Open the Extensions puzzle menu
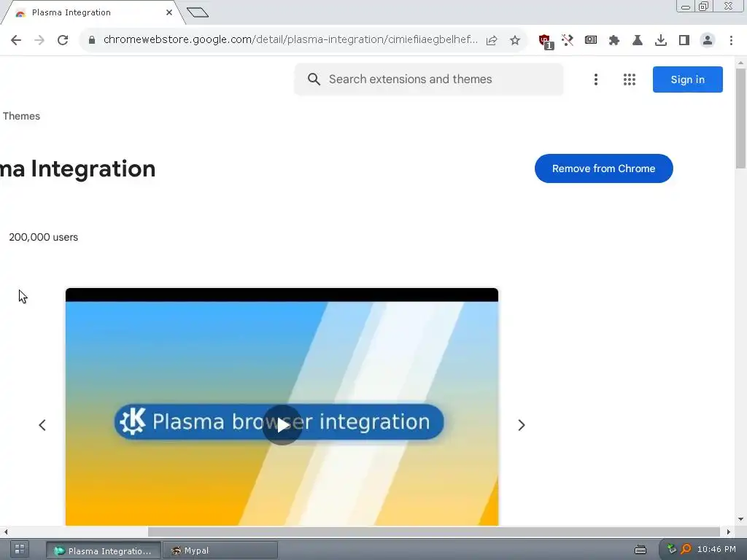 (x=614, y=40)
